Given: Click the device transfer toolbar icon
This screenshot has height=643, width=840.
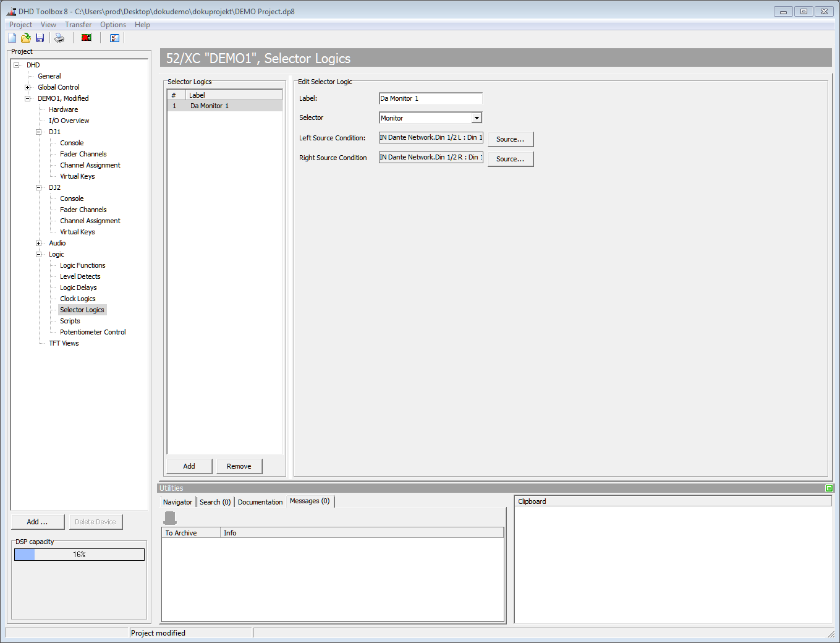Looking at the screenshot, I should 86,38.
